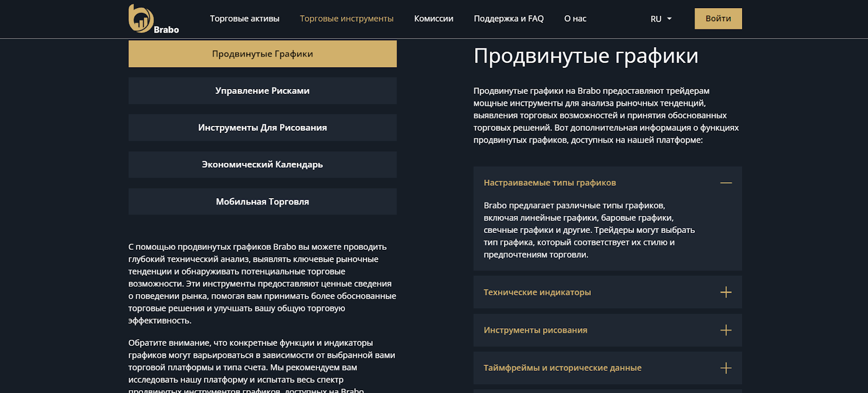
Task: Select the Продвинутые Графики tab
Action: pyautogui.click(x=263, y=54)
